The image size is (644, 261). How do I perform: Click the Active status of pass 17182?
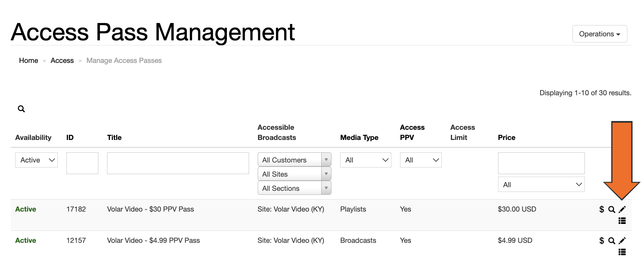tap(26, 209)
